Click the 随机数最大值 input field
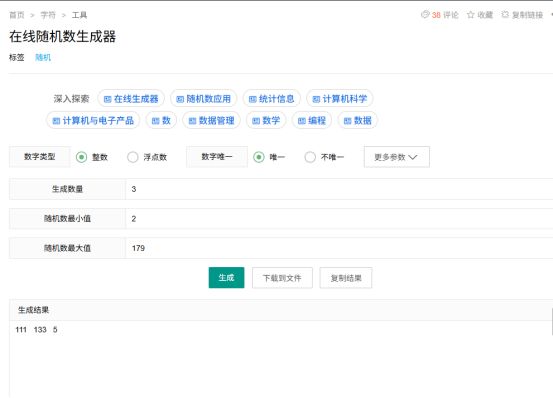553x398 pixels. (x=339, y=248)
